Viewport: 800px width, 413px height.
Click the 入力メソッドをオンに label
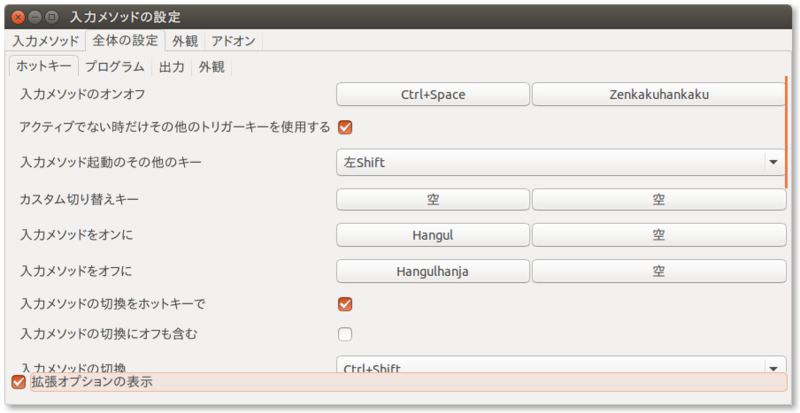pos(76,235)
